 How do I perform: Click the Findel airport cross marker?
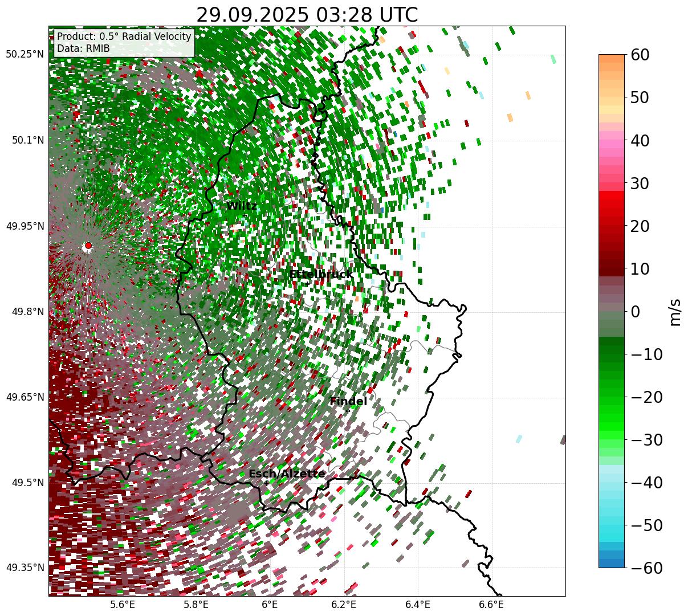click(x=348, y=411)
